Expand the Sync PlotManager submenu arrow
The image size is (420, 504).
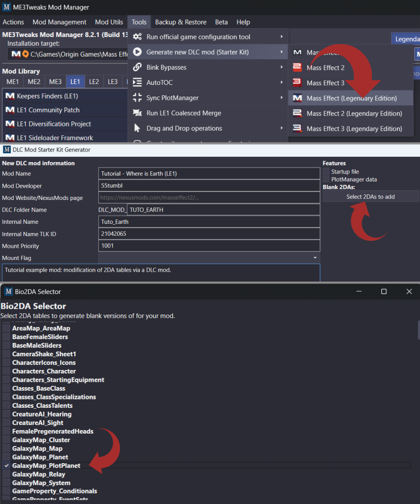coord(282,98)
